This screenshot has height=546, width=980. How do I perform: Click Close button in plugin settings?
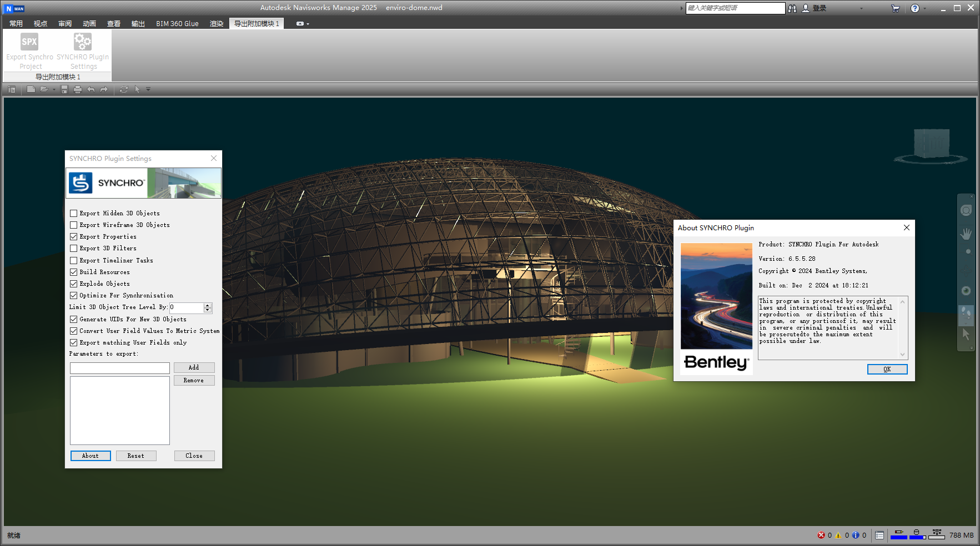tap(194, 456)
